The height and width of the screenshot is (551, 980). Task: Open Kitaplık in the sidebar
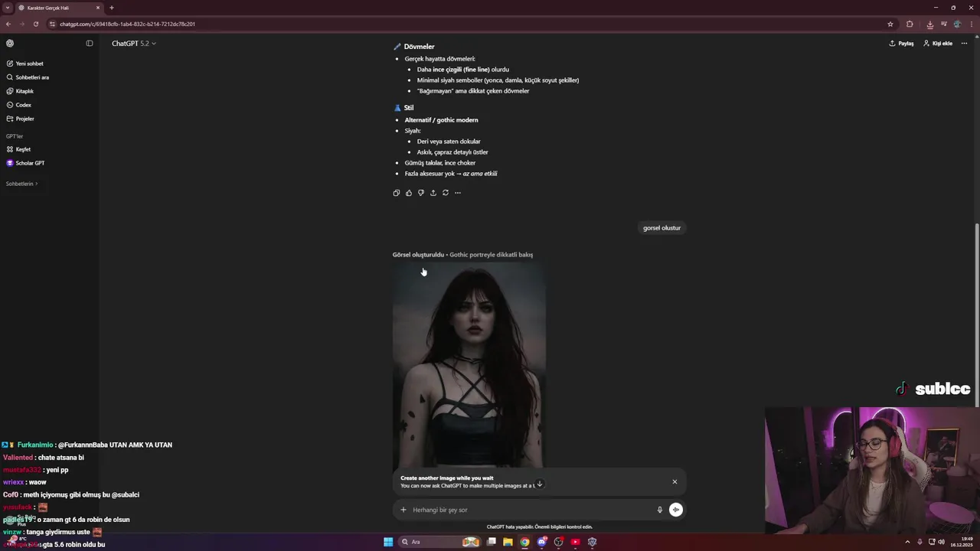24,91
